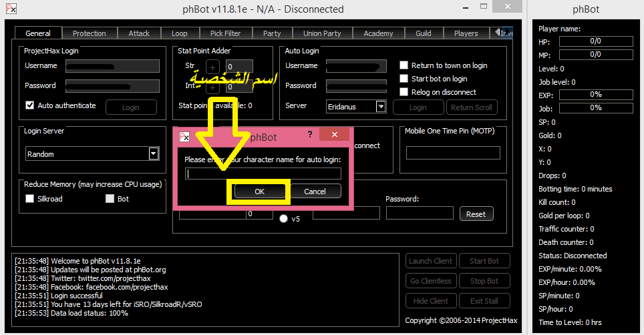
Task: Click the help question mark in the dialog
Action: coord(310,134)
